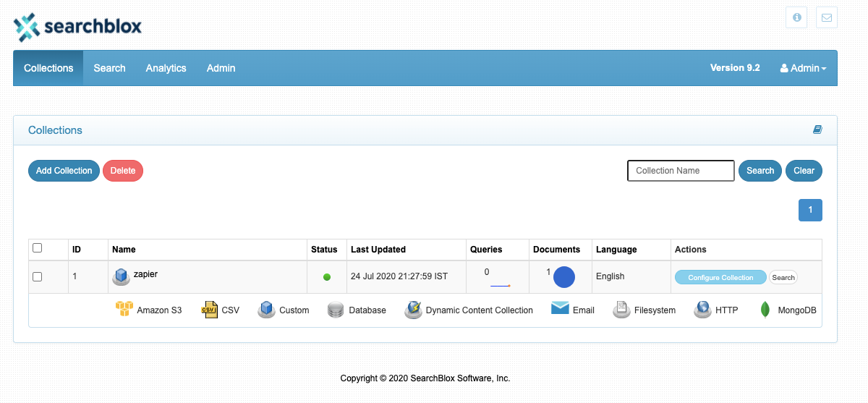868x403 pixels.
Task: Open the info icon at top right
Action: [796, 17]
